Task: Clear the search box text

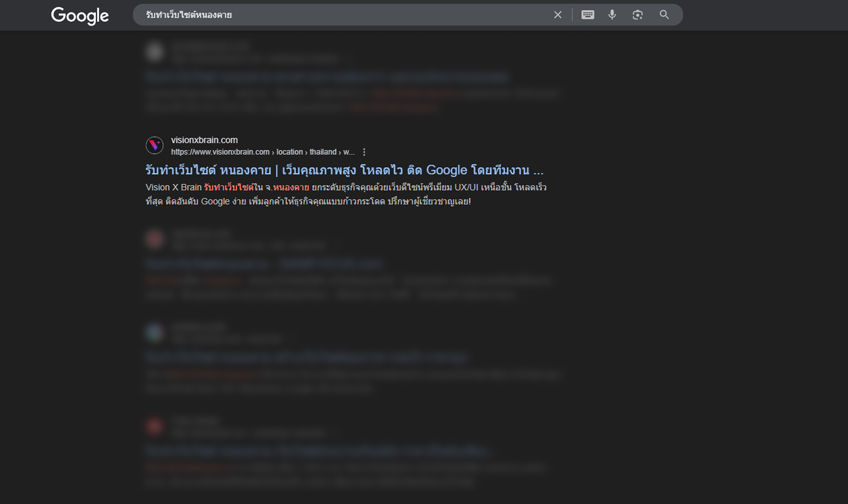Action: (558, 15)
